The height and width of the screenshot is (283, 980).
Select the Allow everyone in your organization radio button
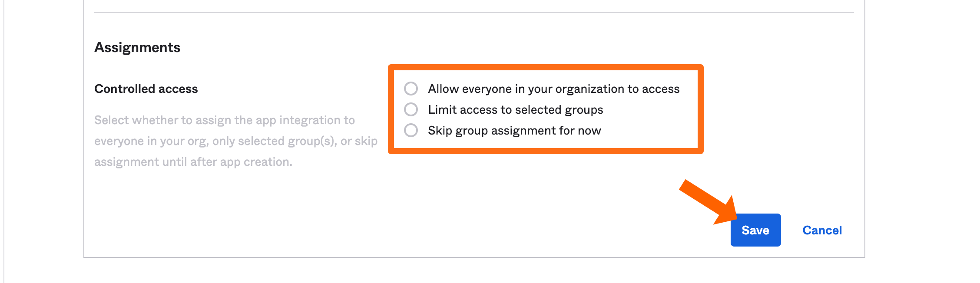tap(411, 89)
